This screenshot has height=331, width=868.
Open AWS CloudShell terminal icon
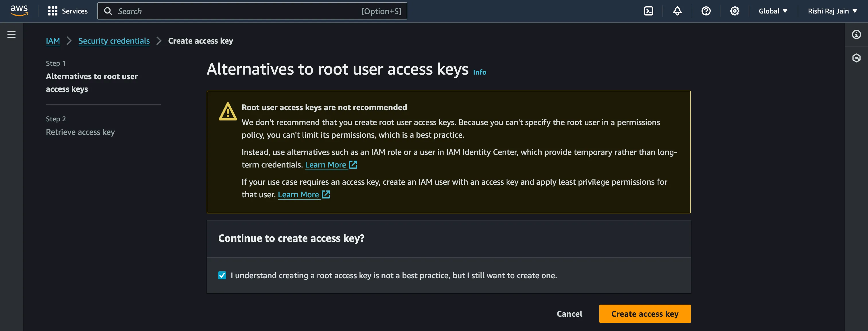pyautogui.click(x=648, y=11)
